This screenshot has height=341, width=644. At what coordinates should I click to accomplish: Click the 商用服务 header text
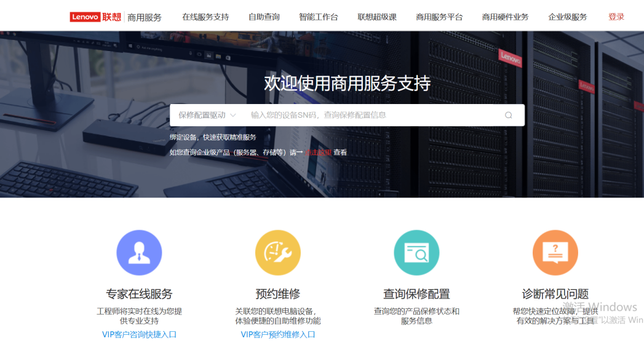[x=145, y=17]
